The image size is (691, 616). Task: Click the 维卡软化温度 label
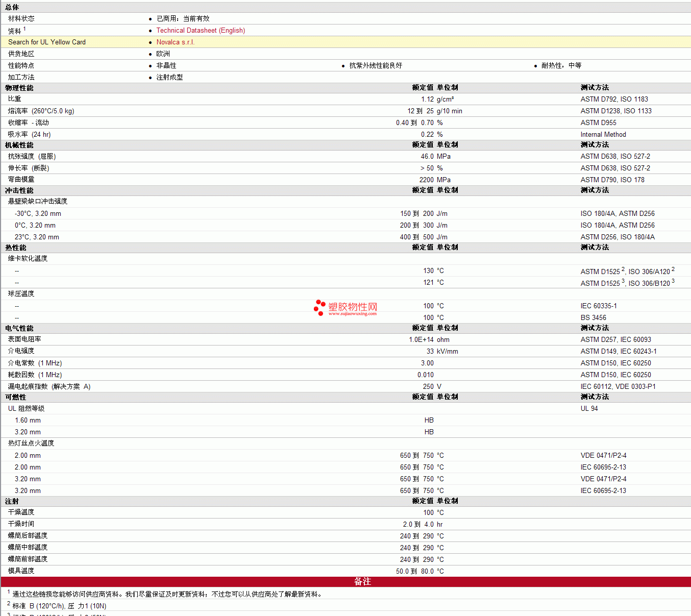coord(28,258)
